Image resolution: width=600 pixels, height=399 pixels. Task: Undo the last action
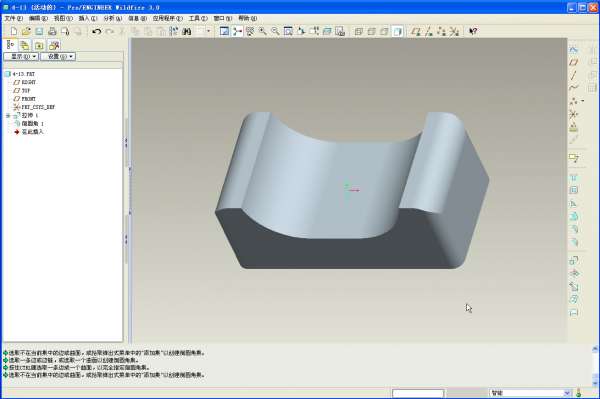[97, 31]
